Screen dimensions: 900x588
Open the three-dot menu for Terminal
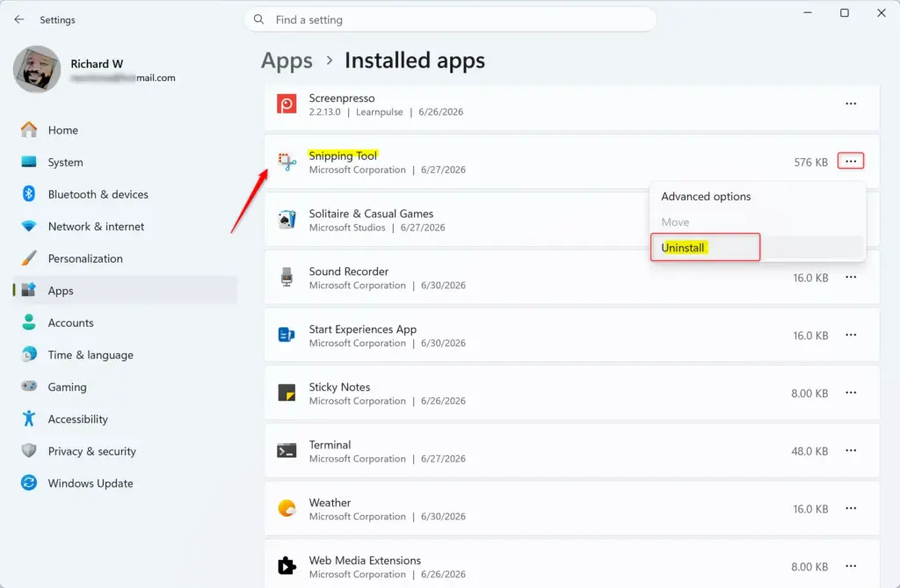851,451
